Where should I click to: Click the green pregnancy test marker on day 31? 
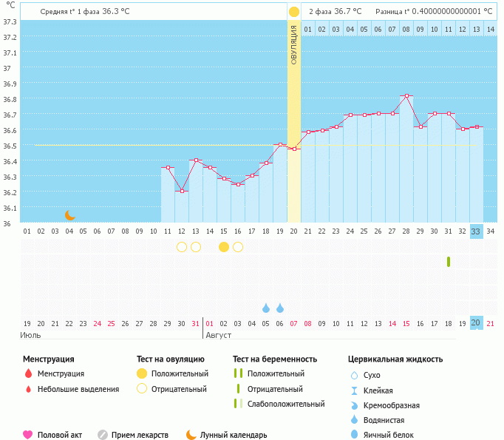449,262
